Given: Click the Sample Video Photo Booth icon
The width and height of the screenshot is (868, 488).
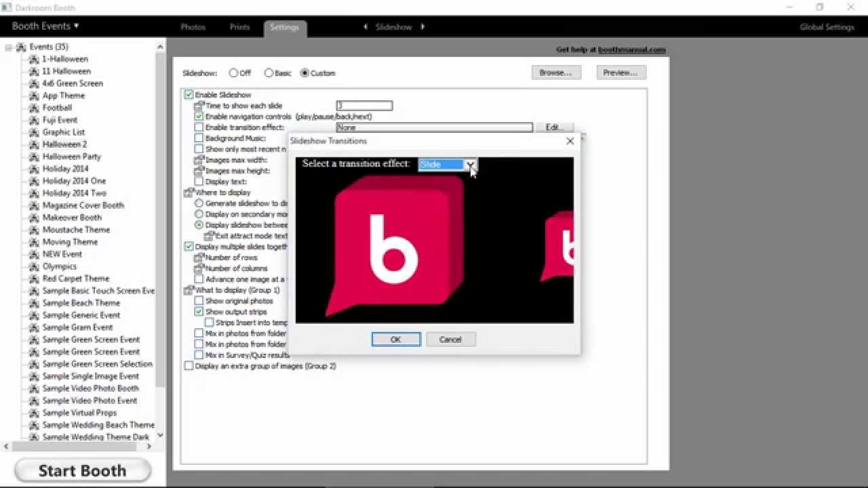Looking at the screenshot, I should [34, 388].
